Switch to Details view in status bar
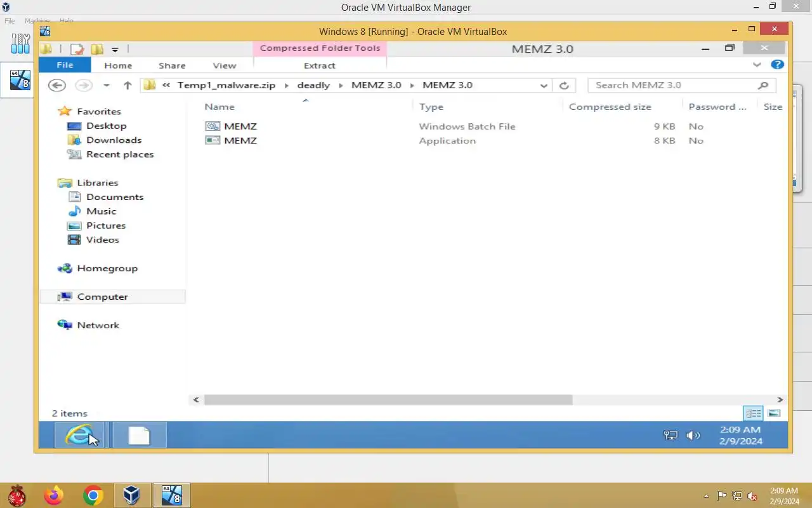 753,413
